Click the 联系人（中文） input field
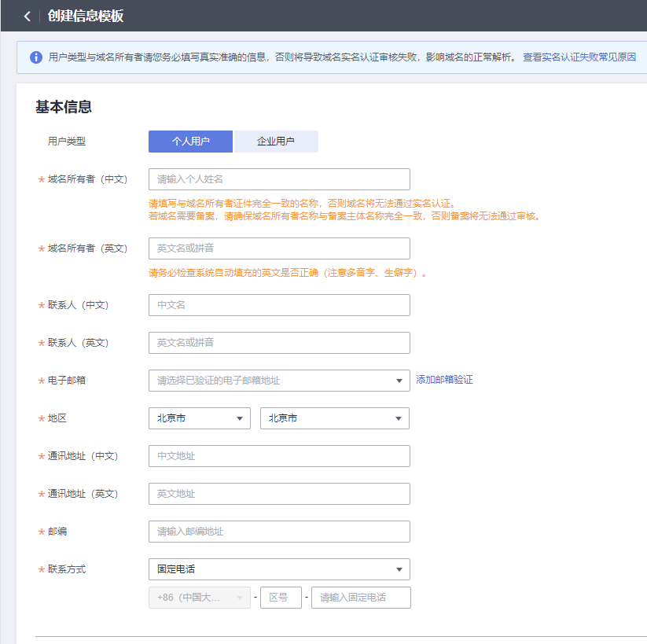Screen dimensions: 647x644 coord(279,304)
